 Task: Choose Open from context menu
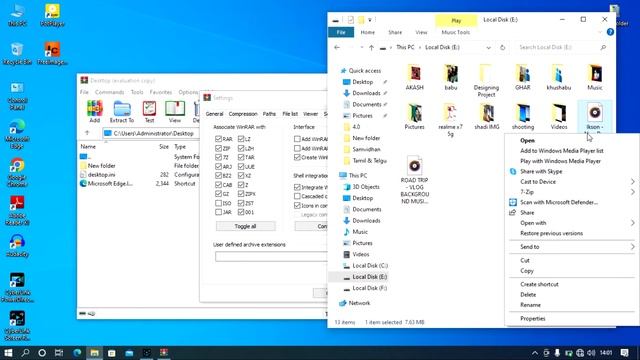point(527,140)
